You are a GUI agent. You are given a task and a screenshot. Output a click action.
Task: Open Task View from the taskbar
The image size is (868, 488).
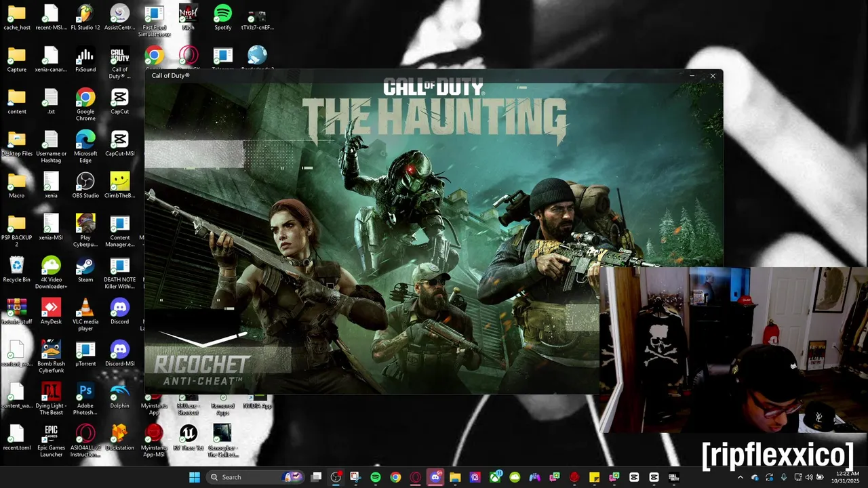coord(316,477)
